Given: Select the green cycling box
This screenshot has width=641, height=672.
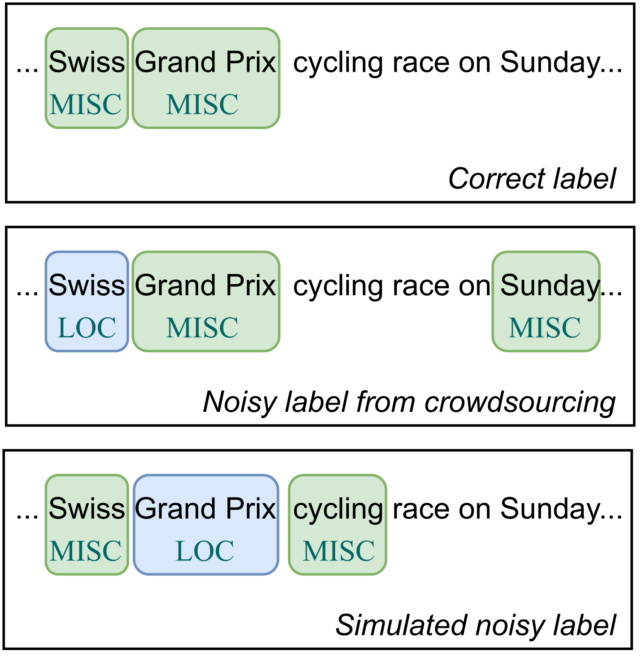Looking at the screenshot, I should 337,525.
